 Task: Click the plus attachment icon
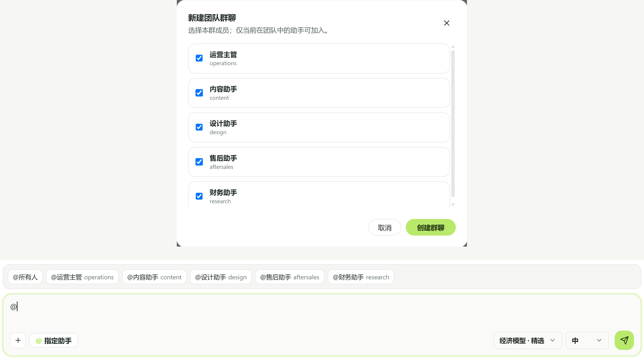(x=18, y=340)
